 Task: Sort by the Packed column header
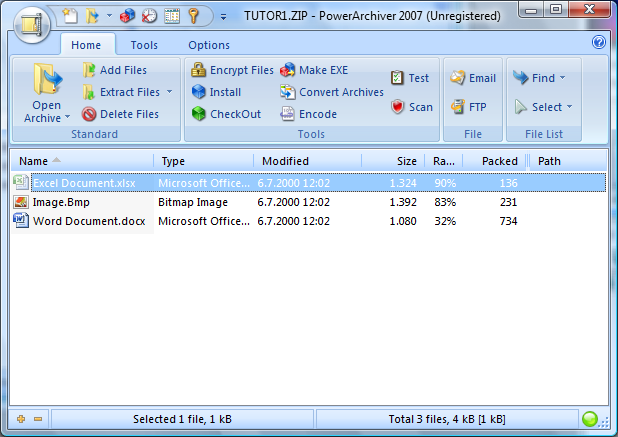tap(495, 161)
